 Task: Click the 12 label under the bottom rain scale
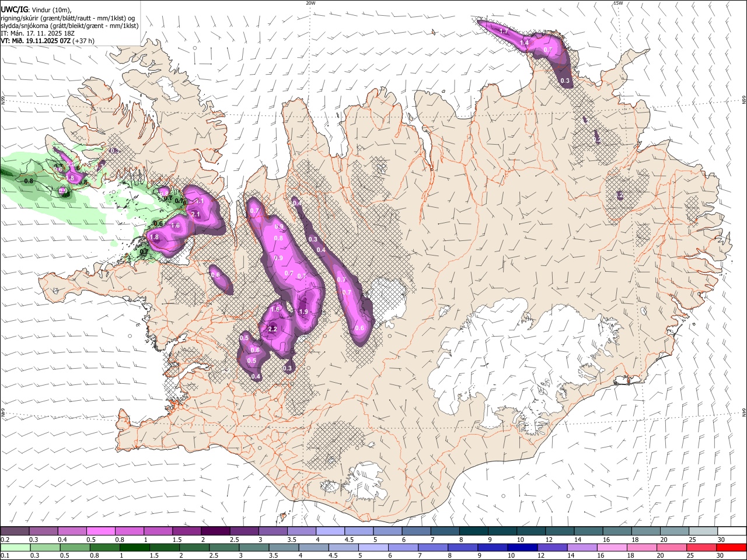541,555
